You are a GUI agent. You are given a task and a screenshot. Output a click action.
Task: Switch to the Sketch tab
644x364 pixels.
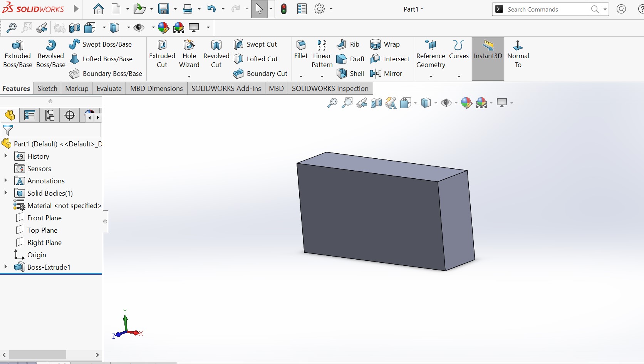(47, 88)
